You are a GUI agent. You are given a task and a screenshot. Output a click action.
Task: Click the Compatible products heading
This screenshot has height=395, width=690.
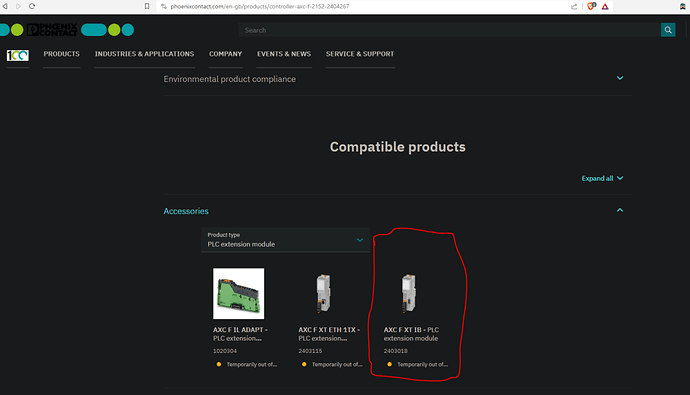tap(398, 147)
